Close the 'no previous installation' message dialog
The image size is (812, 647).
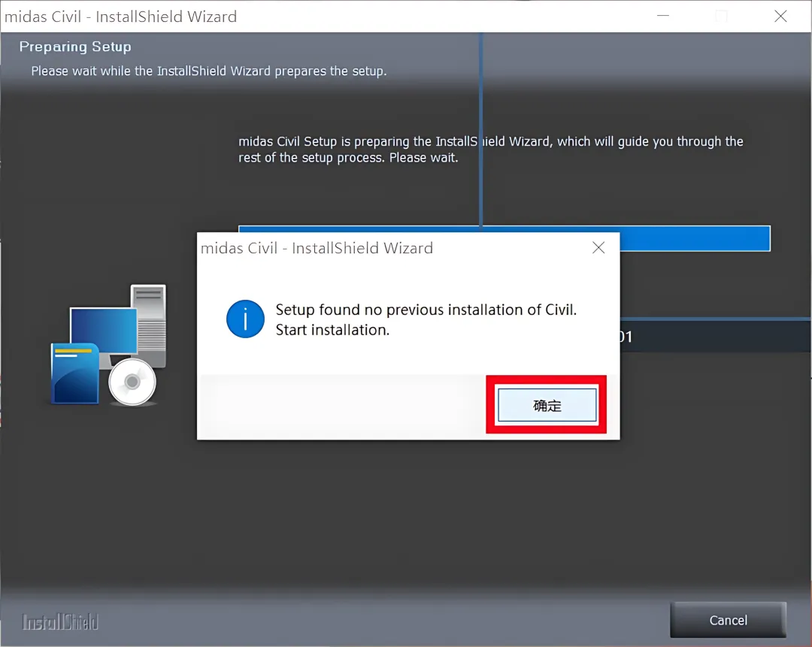(598, 248)
